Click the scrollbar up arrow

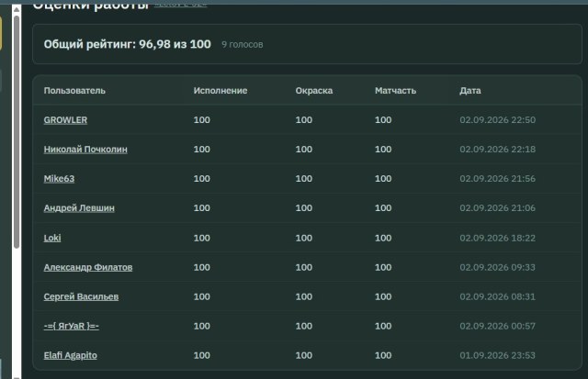17,9
